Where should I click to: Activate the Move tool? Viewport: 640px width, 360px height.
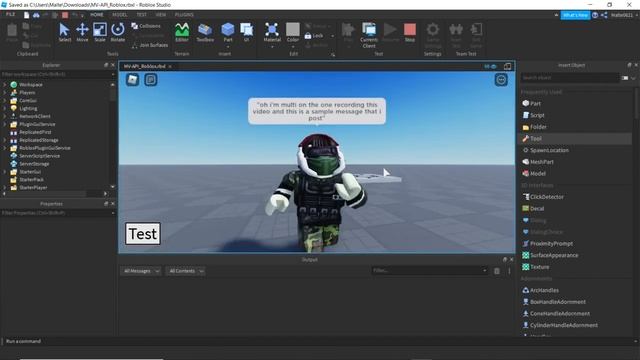pos(82,32)
